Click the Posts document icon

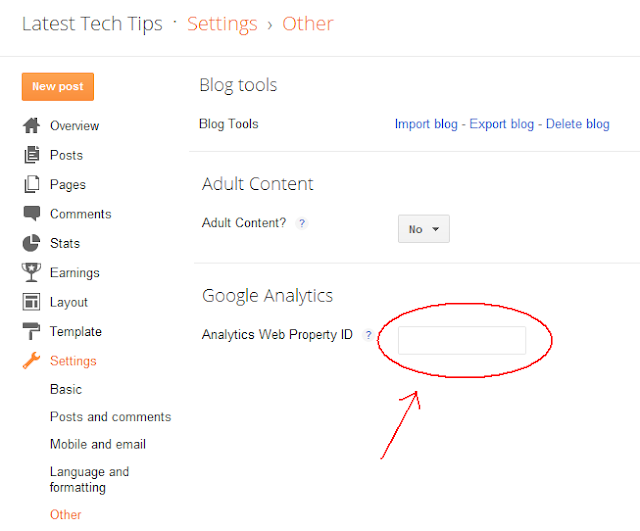click(31, 155)
